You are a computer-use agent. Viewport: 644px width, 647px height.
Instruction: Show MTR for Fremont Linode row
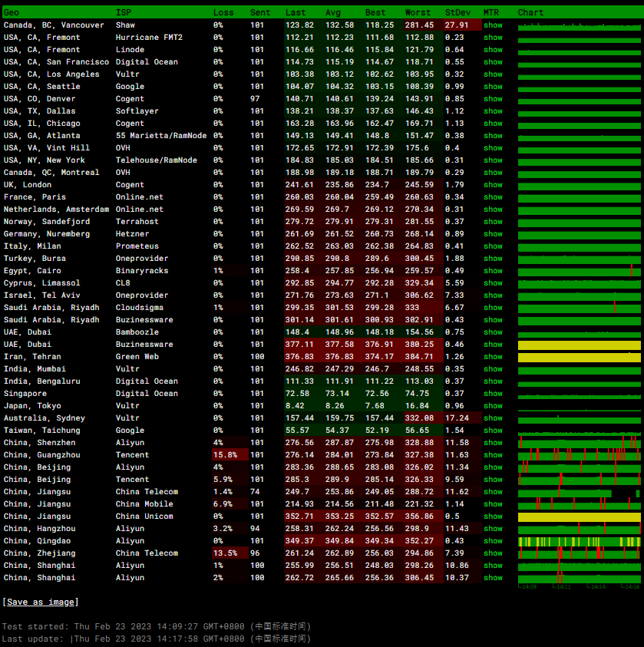point(493,50)
